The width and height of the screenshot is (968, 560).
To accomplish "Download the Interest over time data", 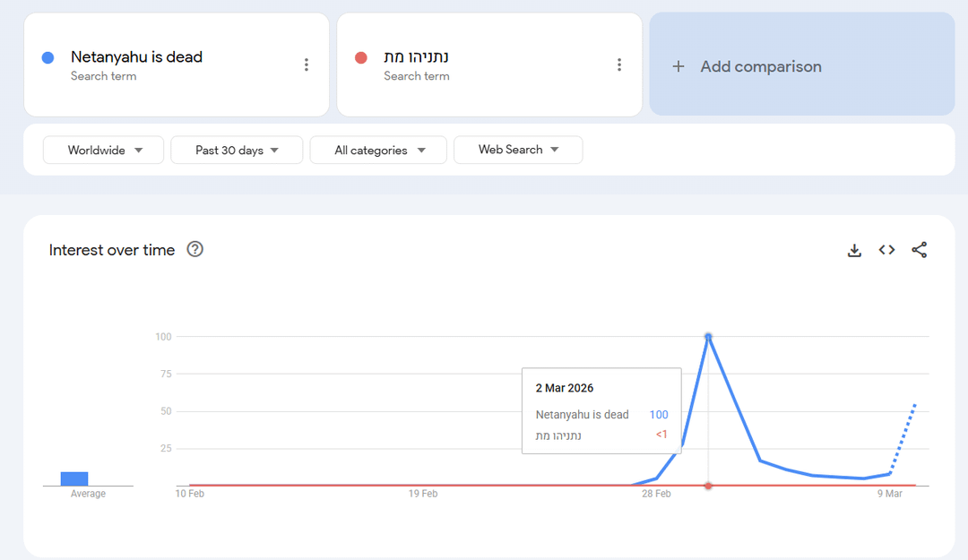I will [x=854, y=251].
